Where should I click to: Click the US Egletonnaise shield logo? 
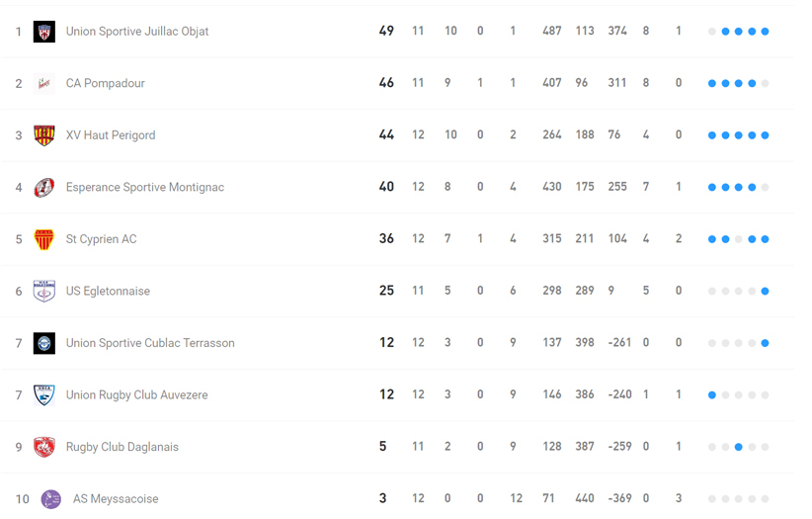point(43,291)
